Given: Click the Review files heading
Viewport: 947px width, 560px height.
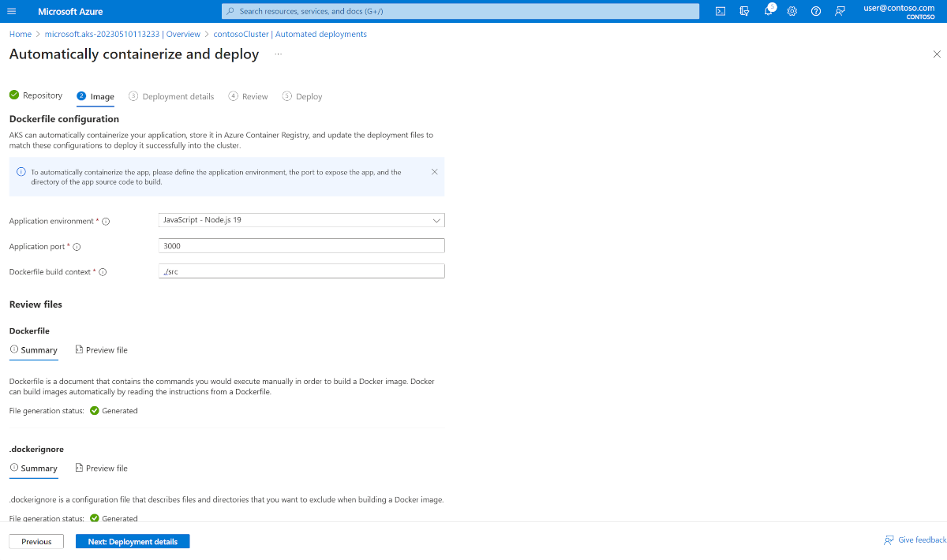Looking at the screenshot, I should (x=36, y=304).
